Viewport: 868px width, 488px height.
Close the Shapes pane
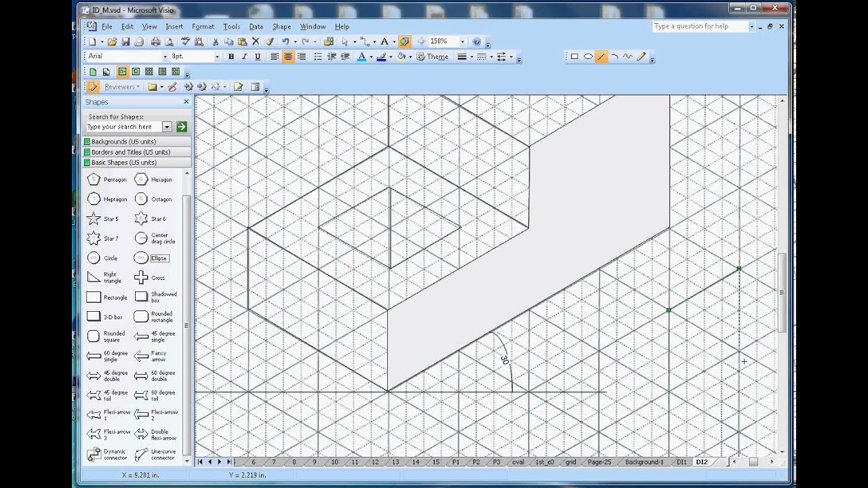pos(186,102)
